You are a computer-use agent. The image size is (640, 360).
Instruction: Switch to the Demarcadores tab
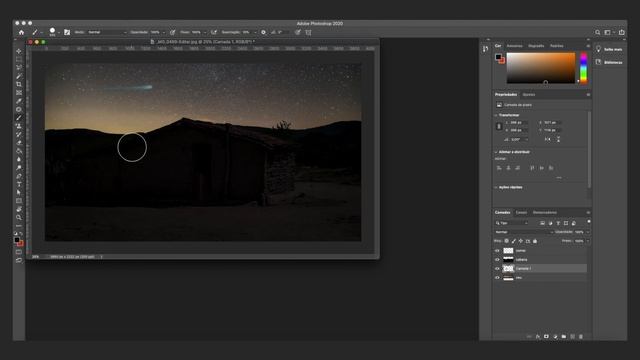point(544,213)
